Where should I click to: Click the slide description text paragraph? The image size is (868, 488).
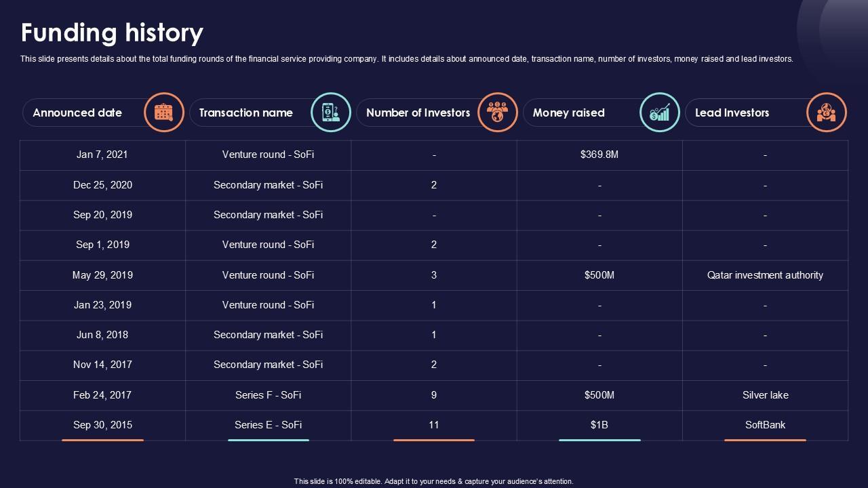[406, 59]
